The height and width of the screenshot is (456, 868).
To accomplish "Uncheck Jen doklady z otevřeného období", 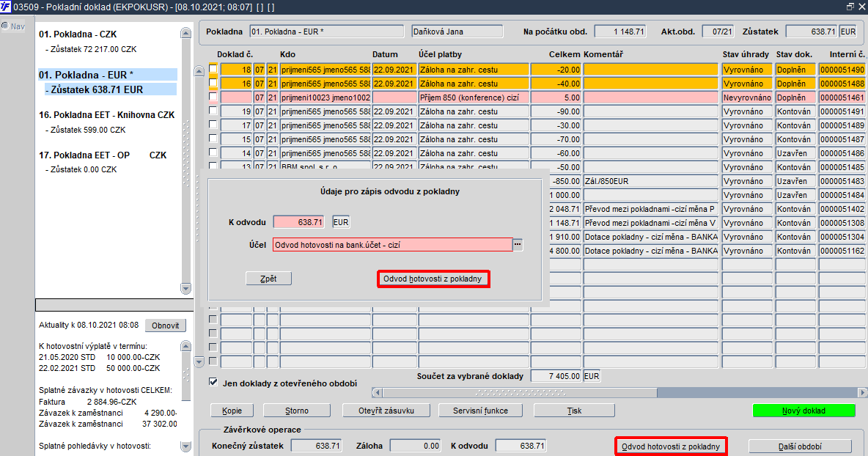I will pos(213,382).
